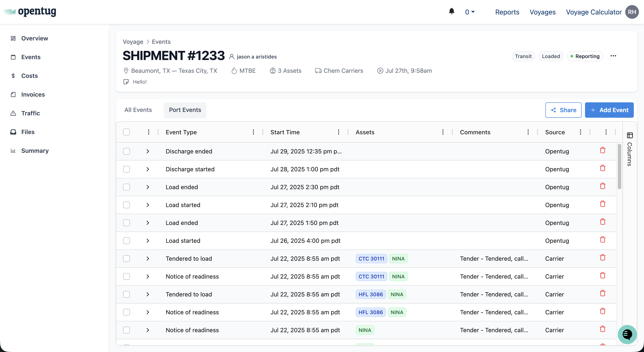Viewport: 644px width, 352px height.
Task: Toggle the select-all header checkbox
Action: (126, 132)
